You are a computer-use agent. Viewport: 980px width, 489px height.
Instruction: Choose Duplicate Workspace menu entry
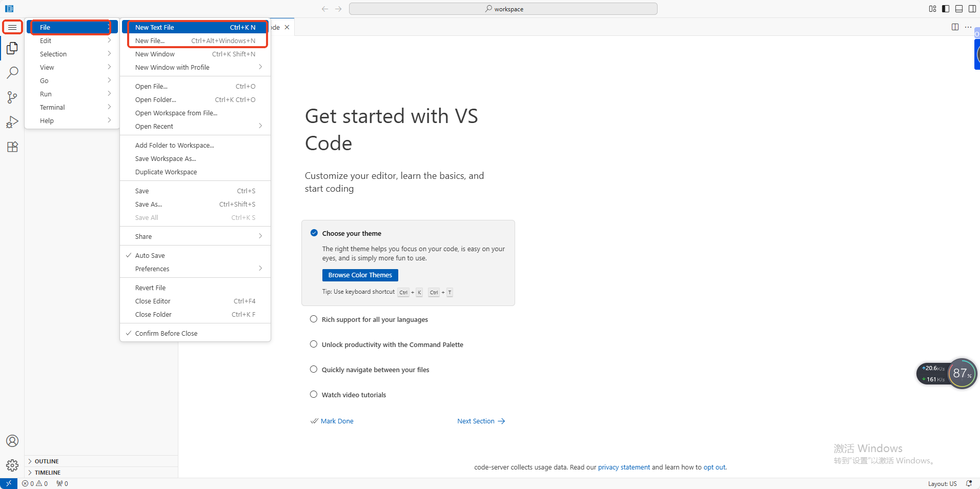point(195,172)
